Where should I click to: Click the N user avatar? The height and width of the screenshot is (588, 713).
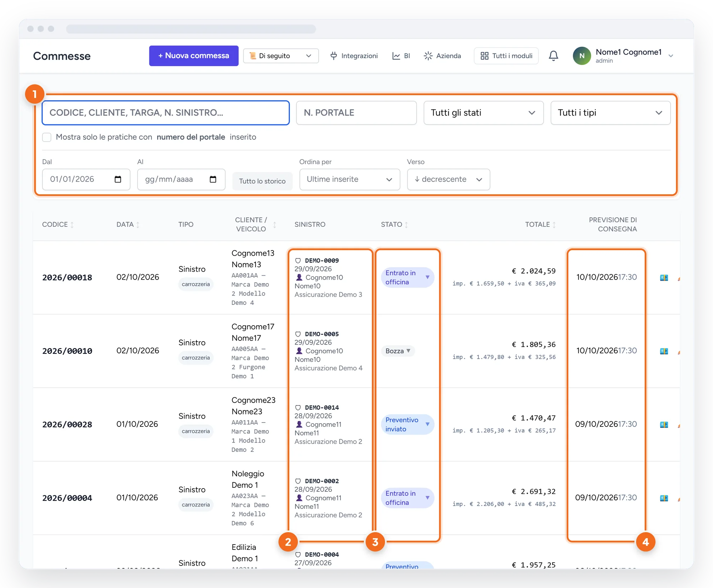pos(581,56)
